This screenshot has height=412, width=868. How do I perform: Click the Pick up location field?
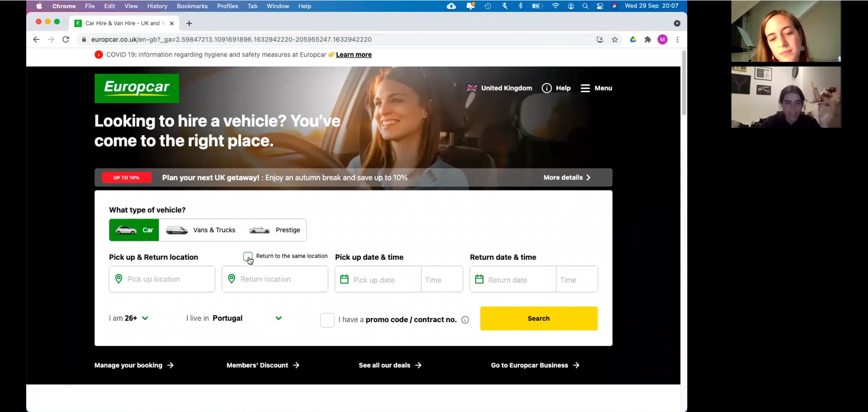[162, 279]
